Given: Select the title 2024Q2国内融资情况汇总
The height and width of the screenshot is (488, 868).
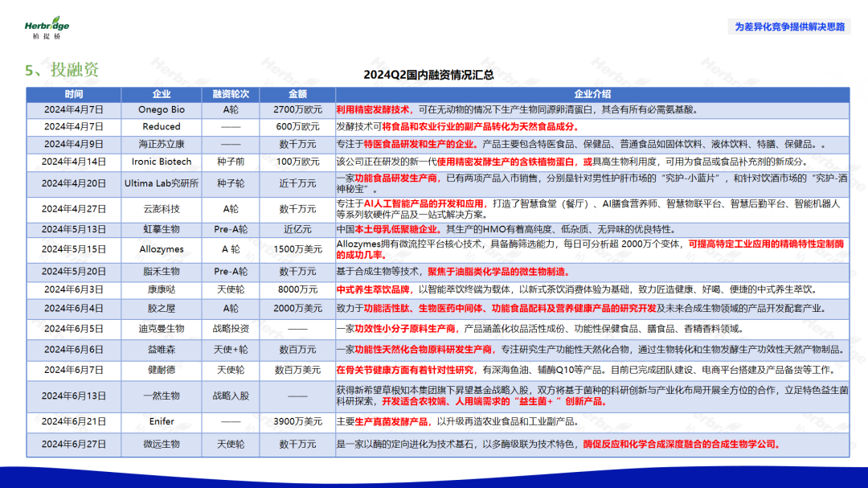Looking at the screenshot, I should (428, 75).
